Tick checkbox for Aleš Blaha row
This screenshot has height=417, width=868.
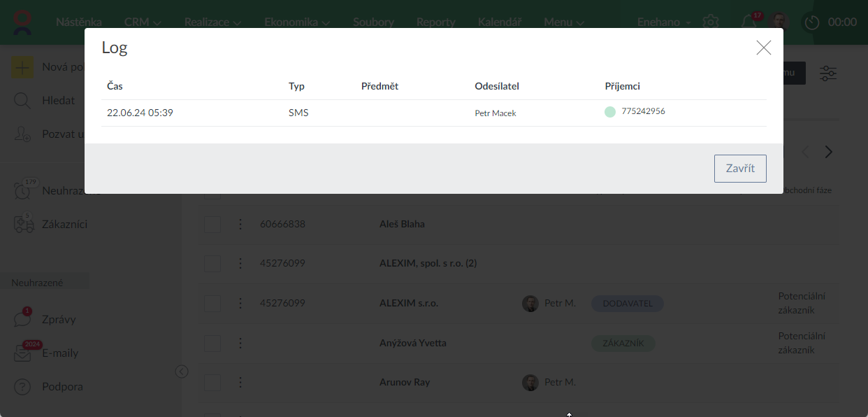tap(212, 225)
